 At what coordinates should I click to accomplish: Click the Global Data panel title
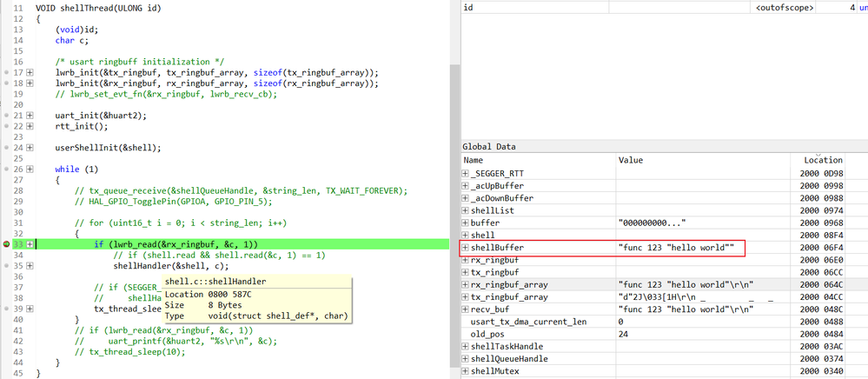tap(489, 147)
